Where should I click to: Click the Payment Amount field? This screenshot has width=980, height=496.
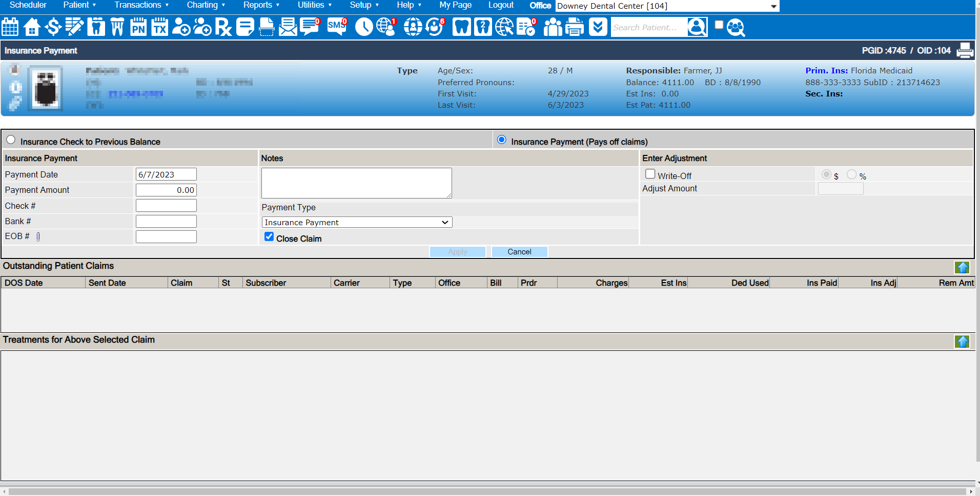coord(166,189)
